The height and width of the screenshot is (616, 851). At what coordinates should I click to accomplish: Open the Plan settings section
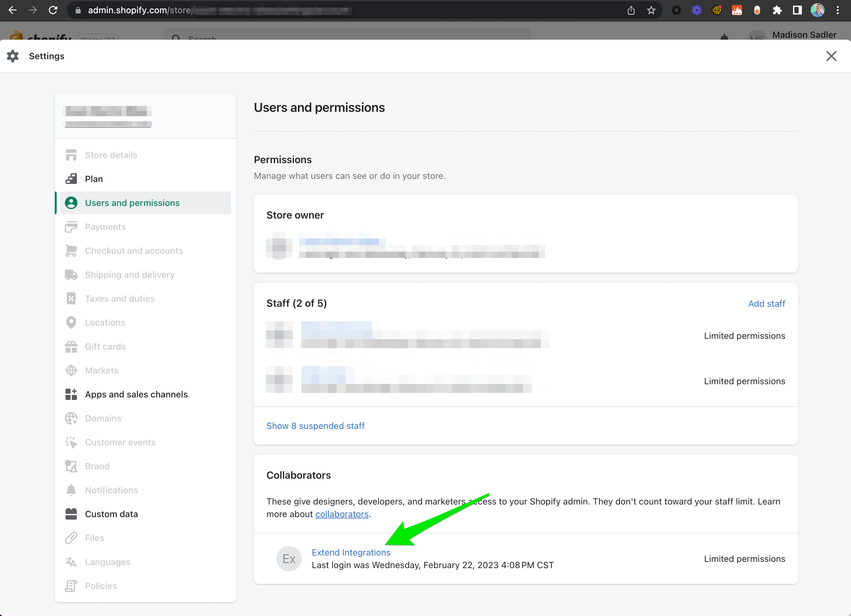[x=94, y=179]
